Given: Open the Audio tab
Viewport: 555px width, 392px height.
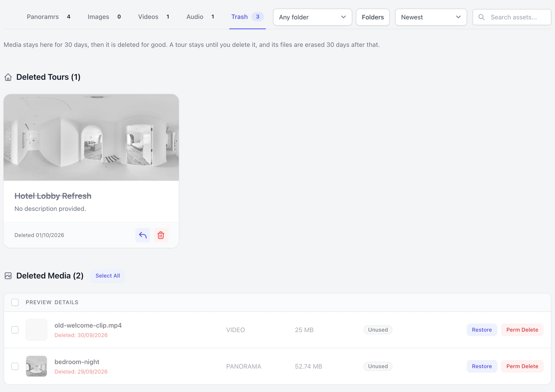Looking at the screenshot, I should tap(200, 17).
